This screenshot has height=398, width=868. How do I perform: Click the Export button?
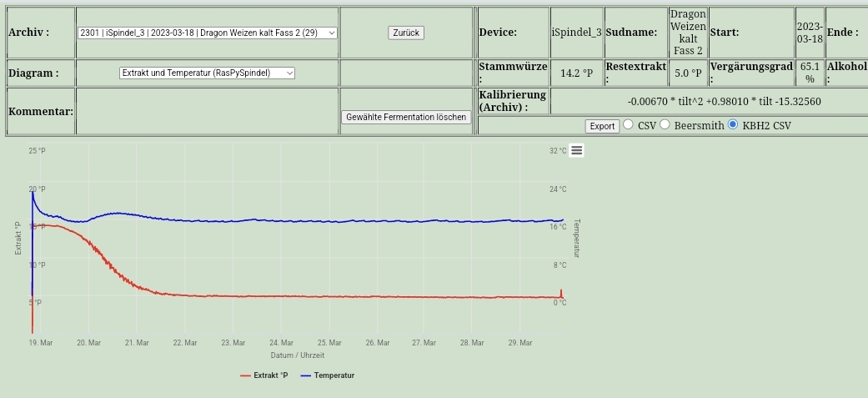click(x=601, y=126)
